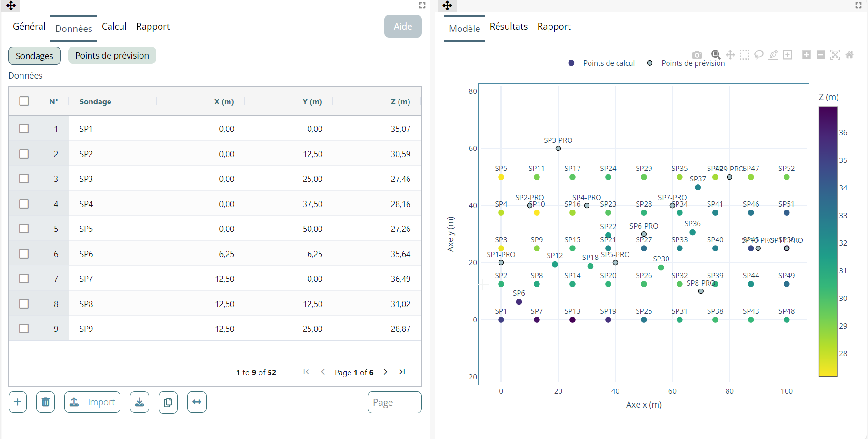Jump to the last page of table
This screenshot has height=439, width=868.
(x=402, y=372)
